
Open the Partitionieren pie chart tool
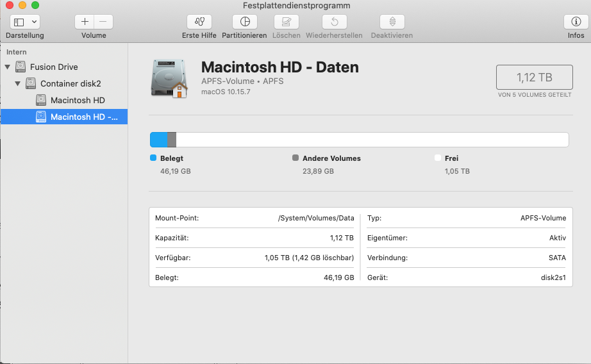(244, 22)
